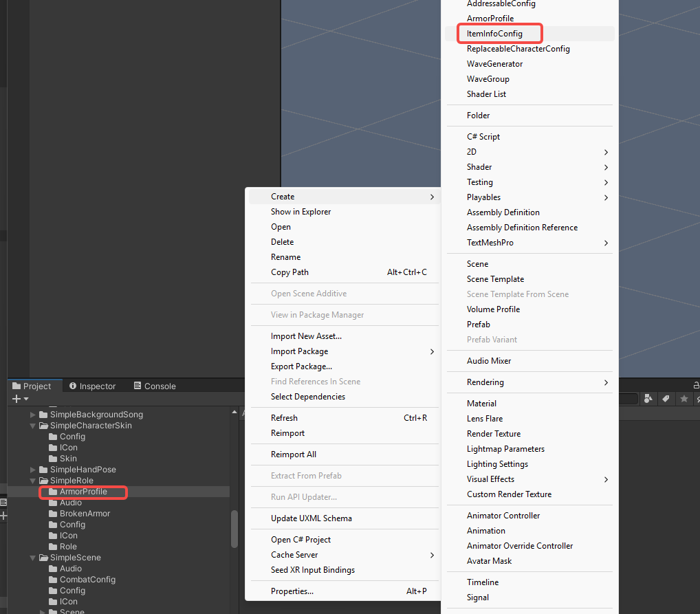Click the folder icon next to BrokenArmor
This screenshot has height=614, width=700.
(53, 514)
